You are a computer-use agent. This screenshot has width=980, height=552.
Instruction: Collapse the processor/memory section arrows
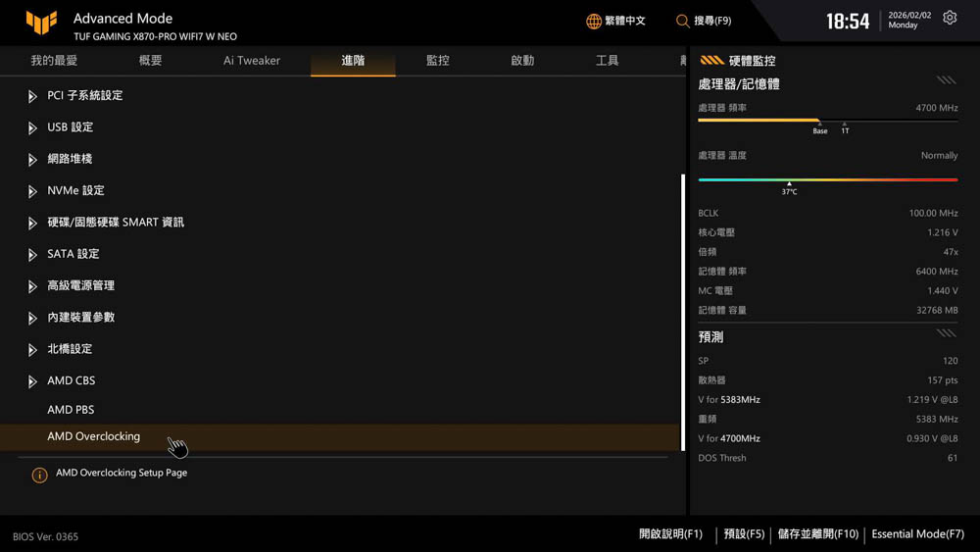tap(945, 80)
